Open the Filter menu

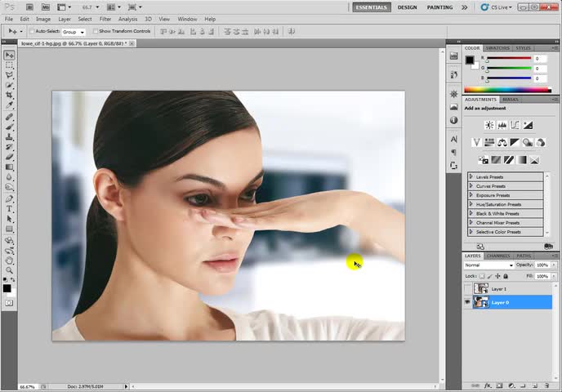105,19
